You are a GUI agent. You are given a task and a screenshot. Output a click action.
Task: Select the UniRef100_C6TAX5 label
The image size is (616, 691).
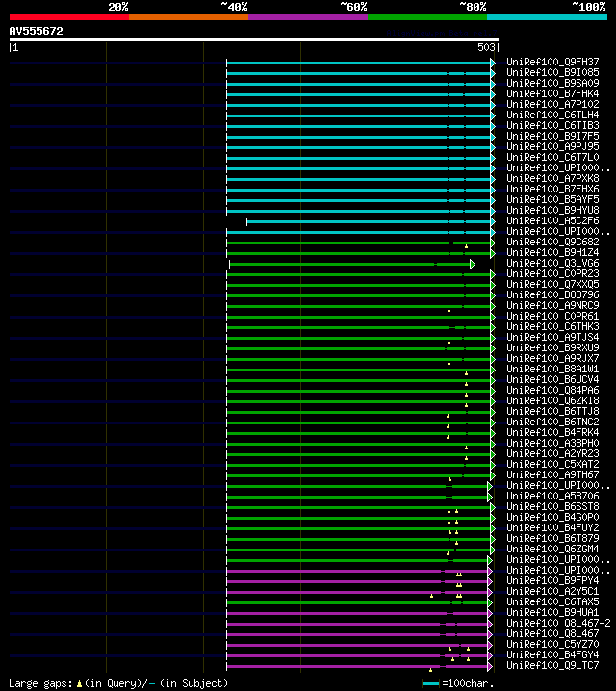(552, 601)
